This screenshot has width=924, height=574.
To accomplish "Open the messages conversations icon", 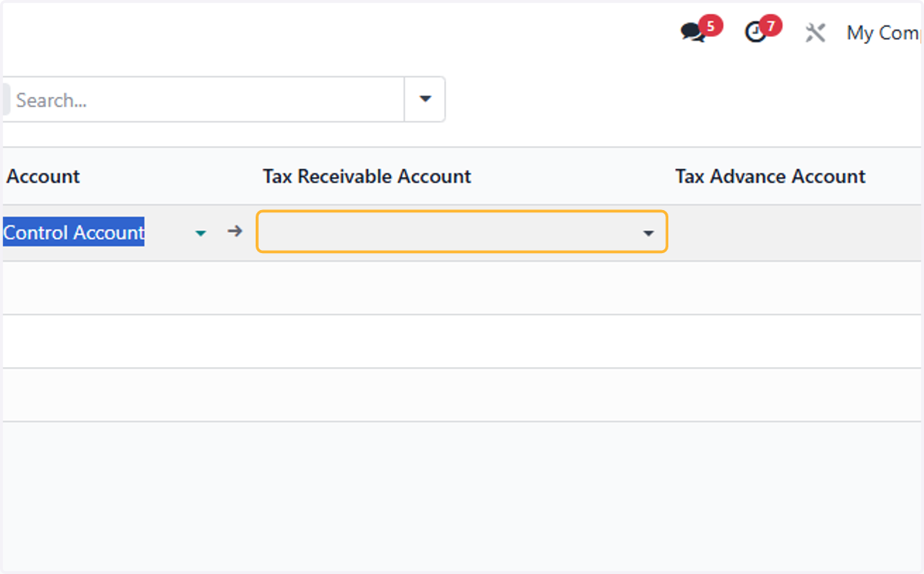I will [x=693, y=32].
